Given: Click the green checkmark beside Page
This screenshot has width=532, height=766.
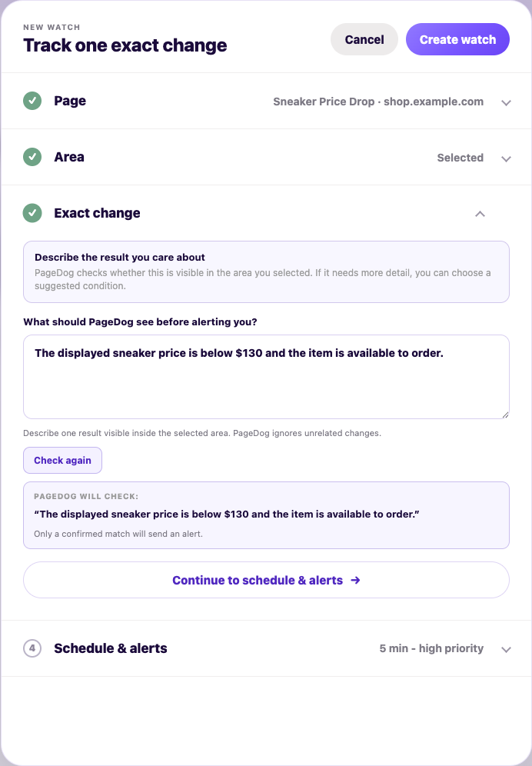Looking at the screenshot, I should [32, 101].
